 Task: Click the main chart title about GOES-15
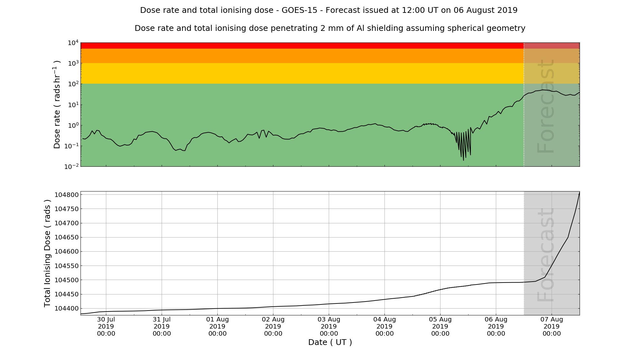[328, 10]
